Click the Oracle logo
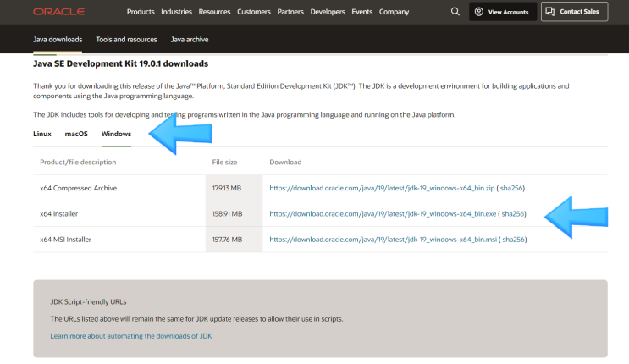Image resolution: width=629 pixels, height=364 pixels. (x=58, y=12)
